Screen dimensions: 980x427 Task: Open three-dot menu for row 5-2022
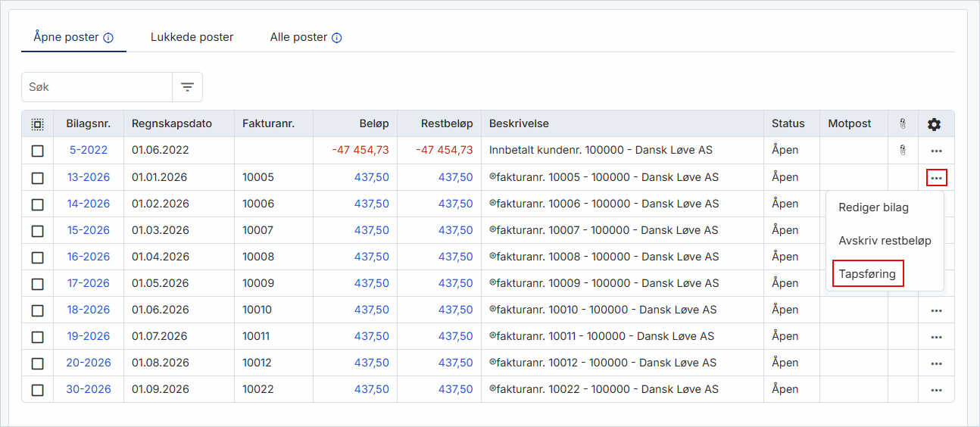click(x=936, y=151)
